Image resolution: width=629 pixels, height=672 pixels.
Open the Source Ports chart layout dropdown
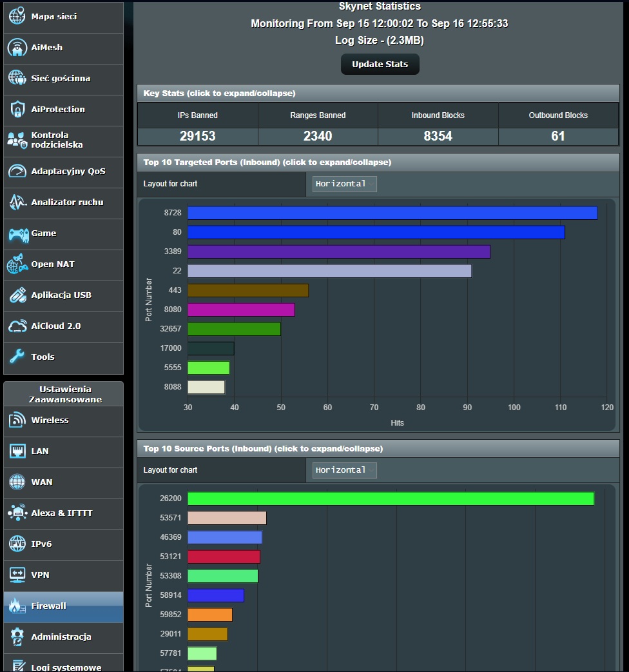[x=344, y=470]
